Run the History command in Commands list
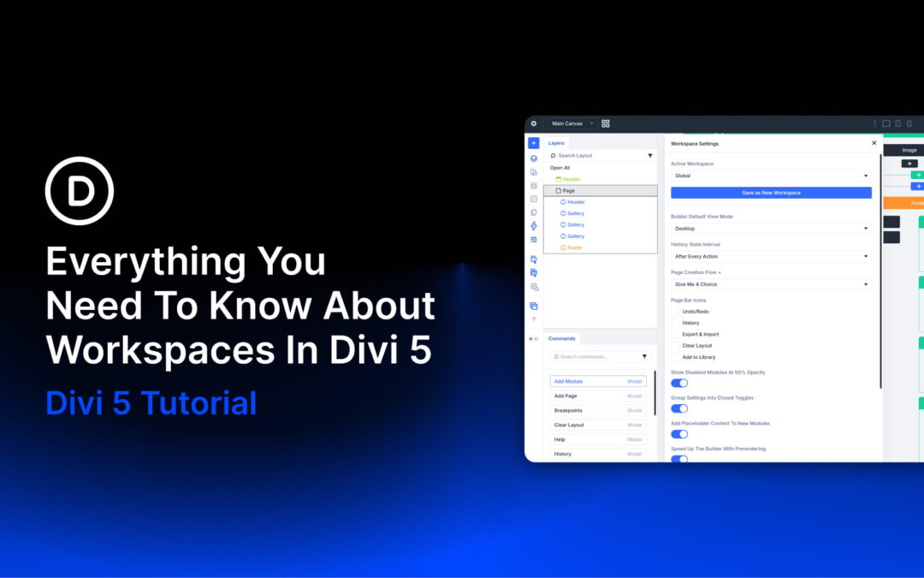Image resolution: width=924 pixels, height=578 pixels. (x=598, y=454)
